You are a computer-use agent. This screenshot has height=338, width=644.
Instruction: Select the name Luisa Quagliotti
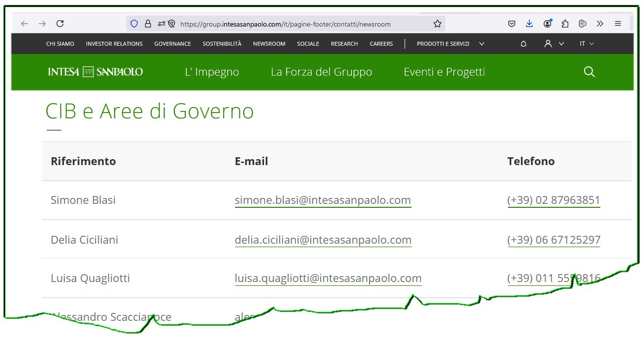click(x=90, y=279)
